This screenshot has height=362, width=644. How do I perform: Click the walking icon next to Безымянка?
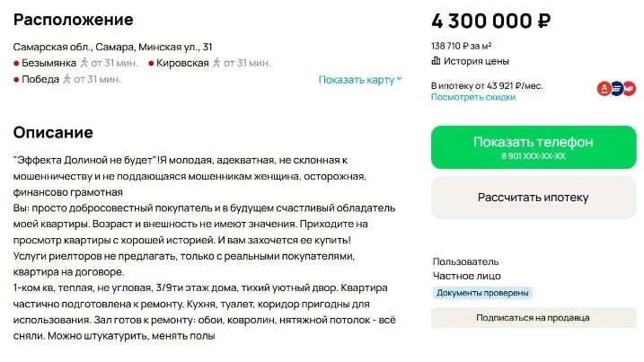(x=84, y=63)
